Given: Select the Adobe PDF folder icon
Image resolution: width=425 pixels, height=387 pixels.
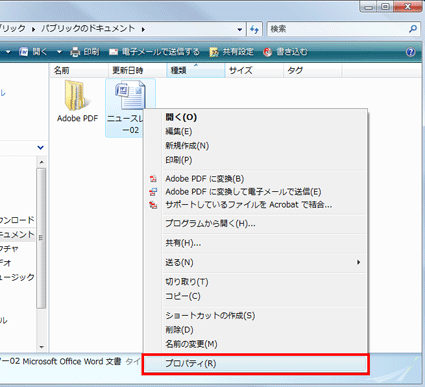Looking at the screenshot, I should pos(77,96).
